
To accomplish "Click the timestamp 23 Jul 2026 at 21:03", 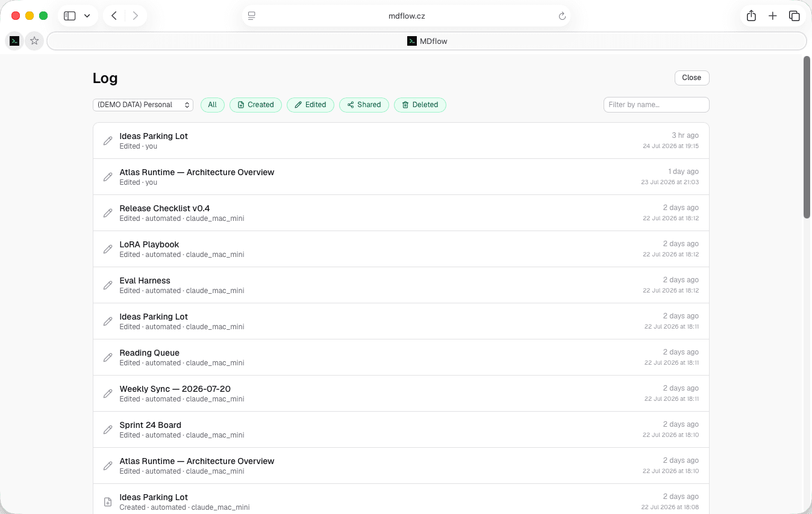I will tap(670, 182).
